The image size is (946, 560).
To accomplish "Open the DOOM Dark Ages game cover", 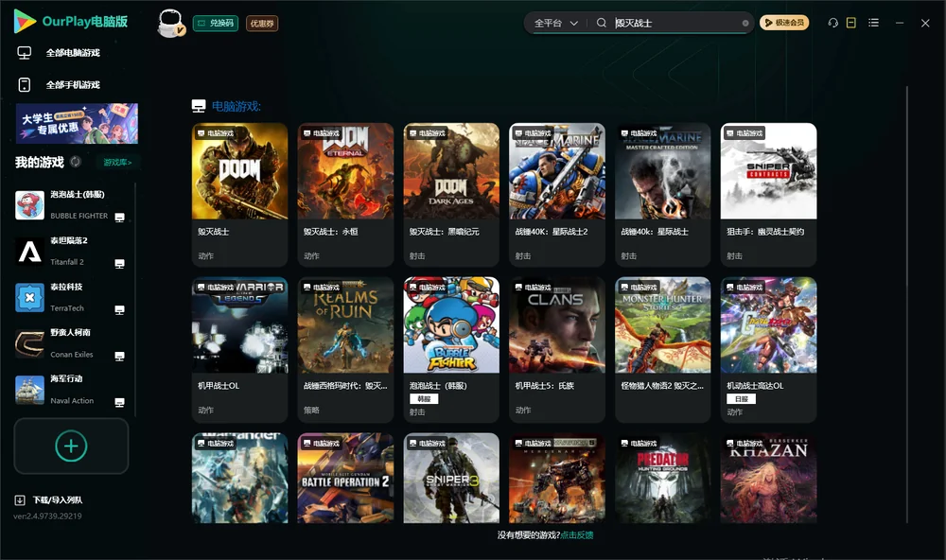I will tap(451, 171).
